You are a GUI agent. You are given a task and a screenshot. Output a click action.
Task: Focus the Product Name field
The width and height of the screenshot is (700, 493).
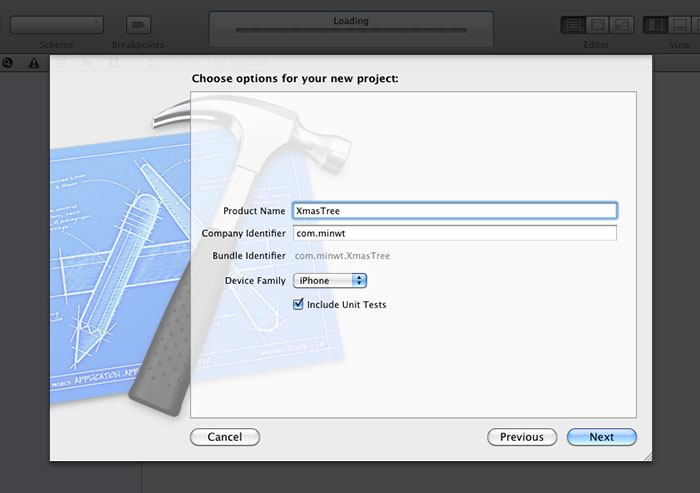tap(455, 211)
